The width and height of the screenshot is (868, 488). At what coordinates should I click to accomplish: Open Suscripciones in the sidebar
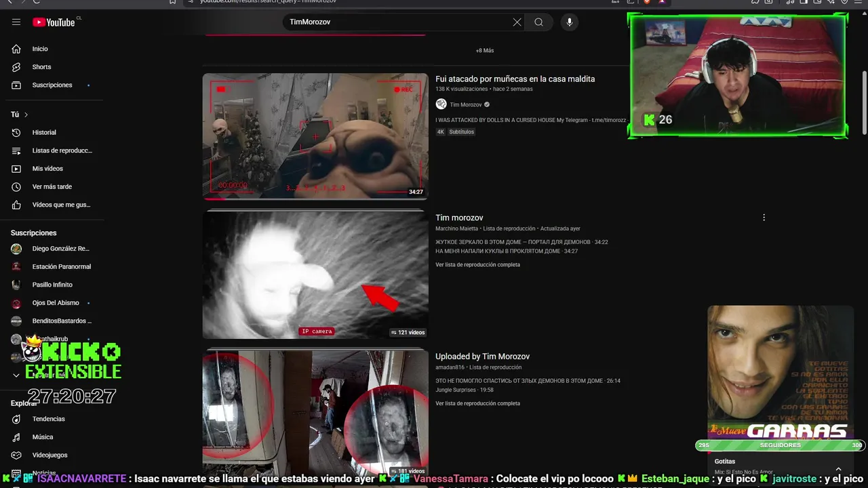pyautogui.click(x=52, y=85)
